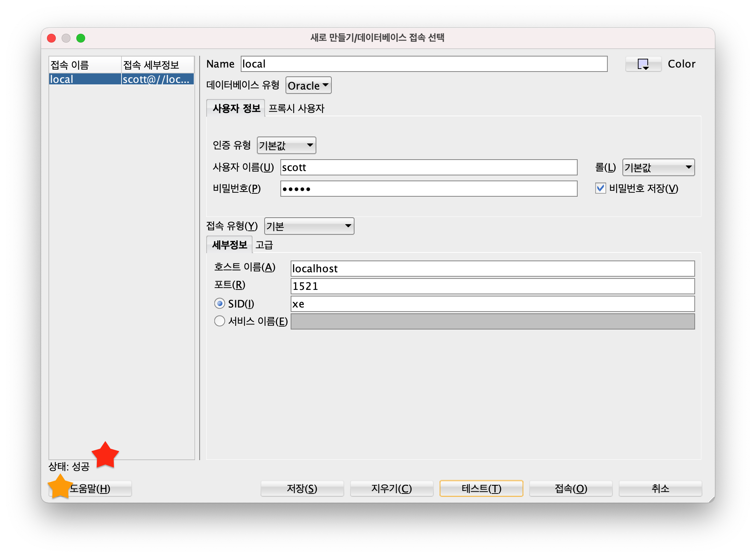The height and width of the screenshot is (557, 756).
Task: Click the Color picker icon button
Action: [643, 64]
